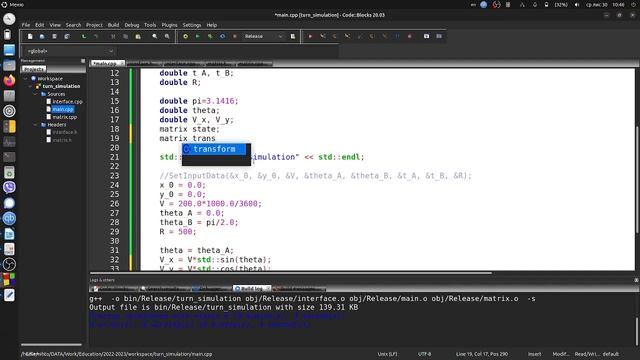Image resolution: width=640 pixels, height=360 pixels.
Task: Click the Replace magnifier icon
Action: pyautogui.click(x=167, y=36)
